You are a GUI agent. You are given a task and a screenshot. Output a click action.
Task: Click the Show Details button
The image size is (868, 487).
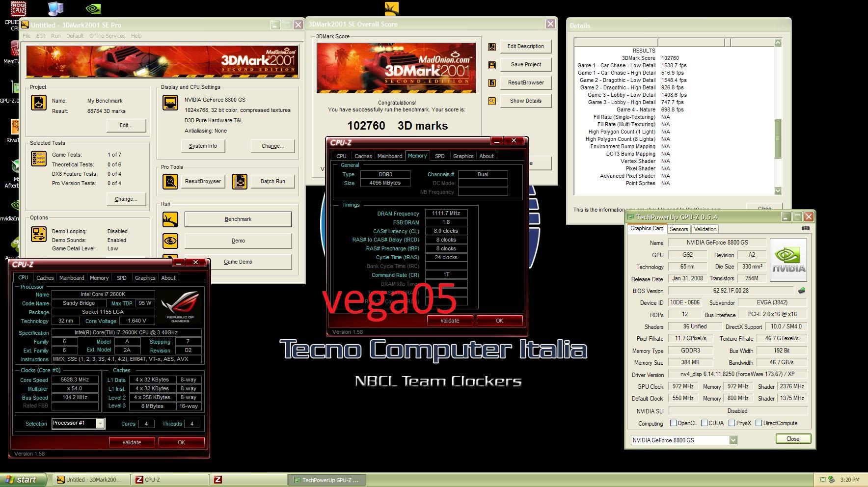[526, 101]
